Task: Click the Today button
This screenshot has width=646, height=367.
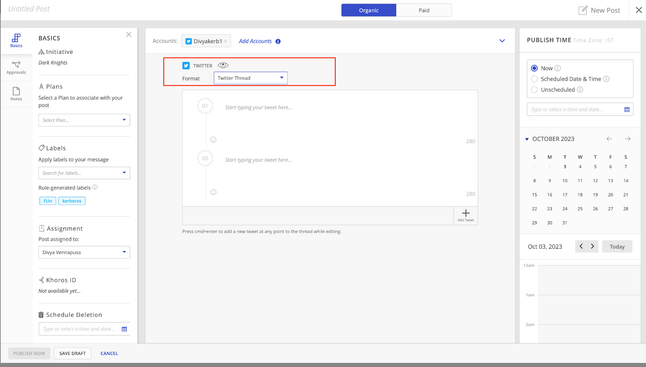Action: click(x=617, y=247)
